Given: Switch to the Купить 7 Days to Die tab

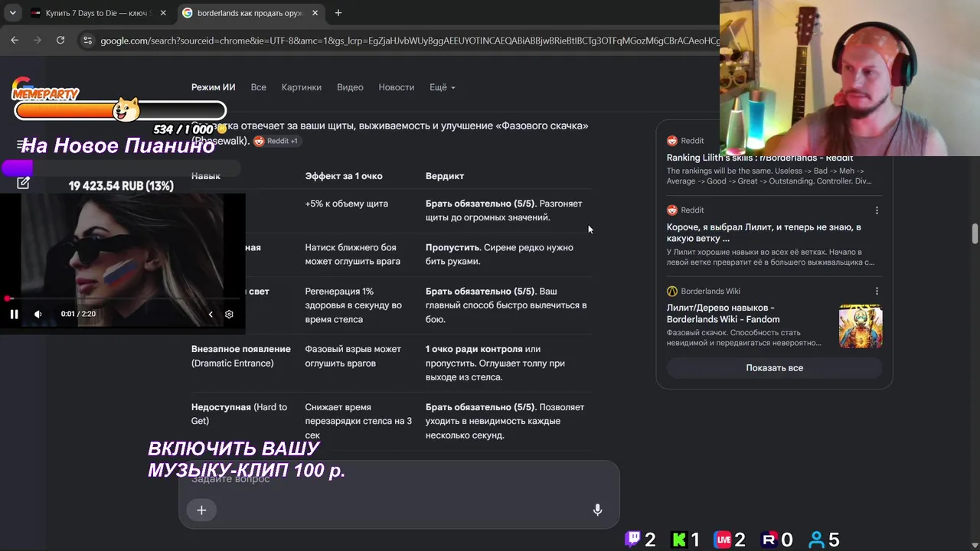Looking at the screenshot, I should pos(100,13).
